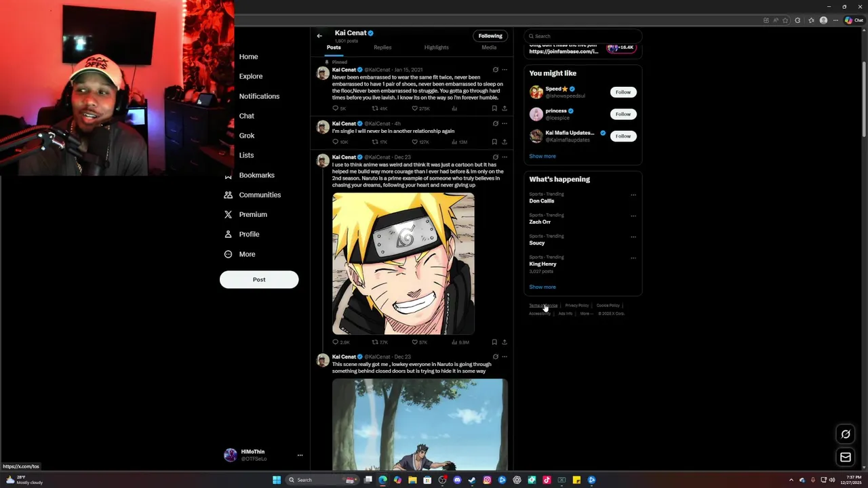Screen dimensions: 868x488
Task: Open Explore in the X sidebar
Action: pos(251,77)
